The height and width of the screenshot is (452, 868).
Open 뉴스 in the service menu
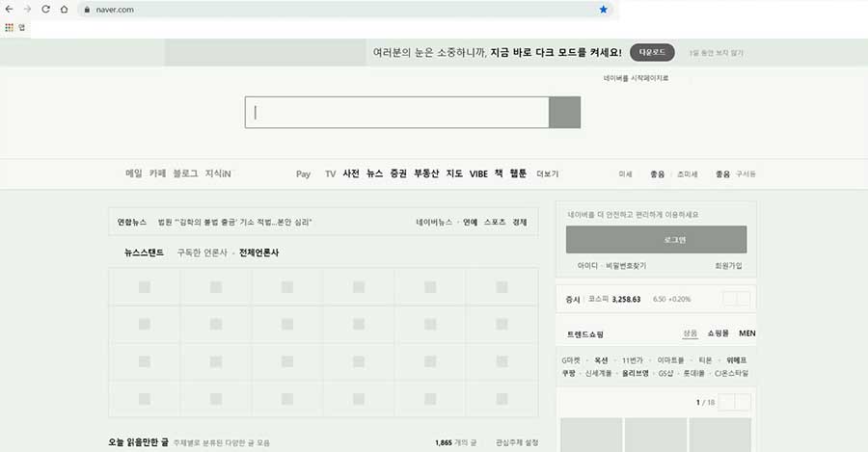click(x=375, y=173)
